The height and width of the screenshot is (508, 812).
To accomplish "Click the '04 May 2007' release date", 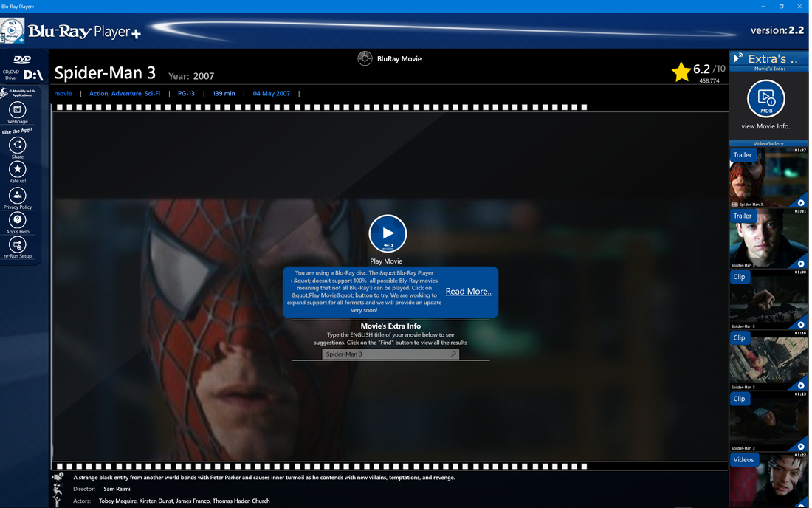I will tap(272, 94).
